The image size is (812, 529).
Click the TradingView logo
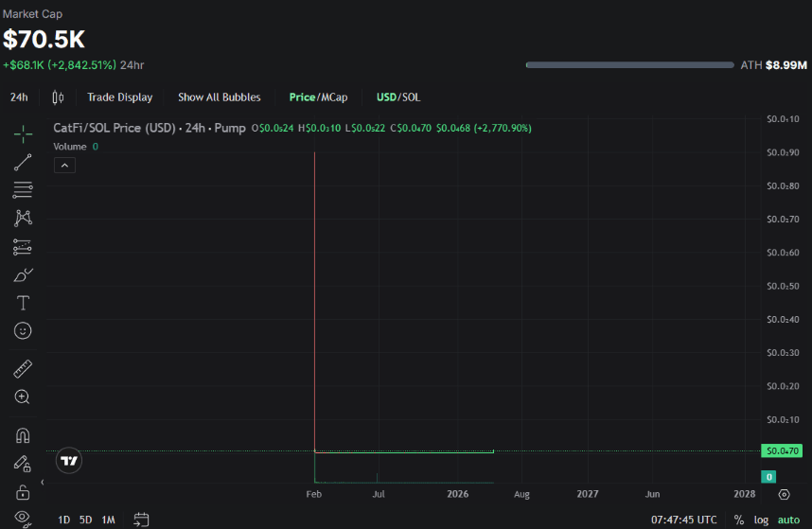pyautogui.click(x=69, y=460)
